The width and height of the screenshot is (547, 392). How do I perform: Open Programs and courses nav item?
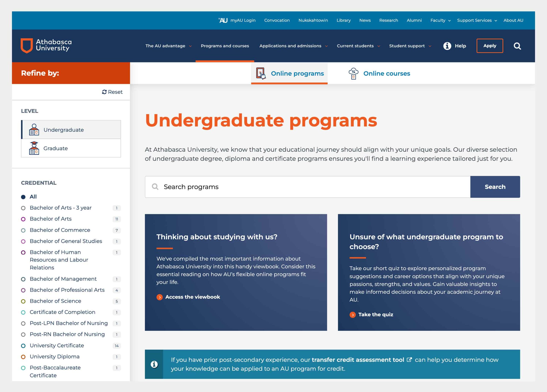(225, 46)
